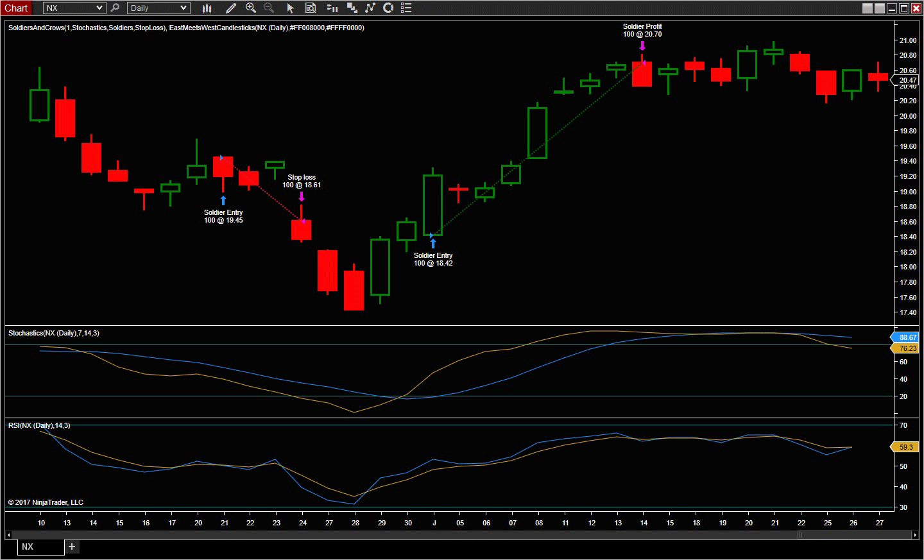Open the Daily interval dropdown
The width and height of the screenshot is (924, 560).
[x=158, y=8]
